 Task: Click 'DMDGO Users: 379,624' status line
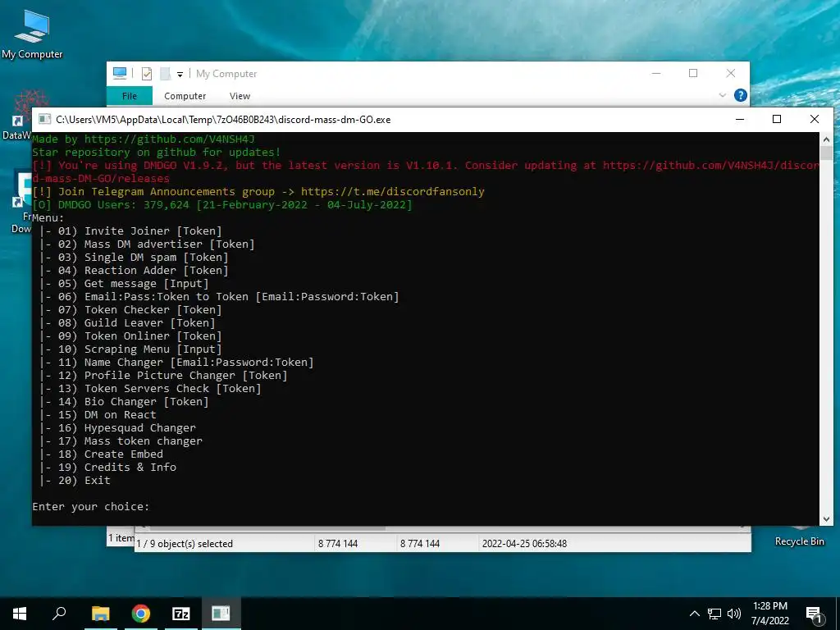pyautogui.click(x=222, y=204)
